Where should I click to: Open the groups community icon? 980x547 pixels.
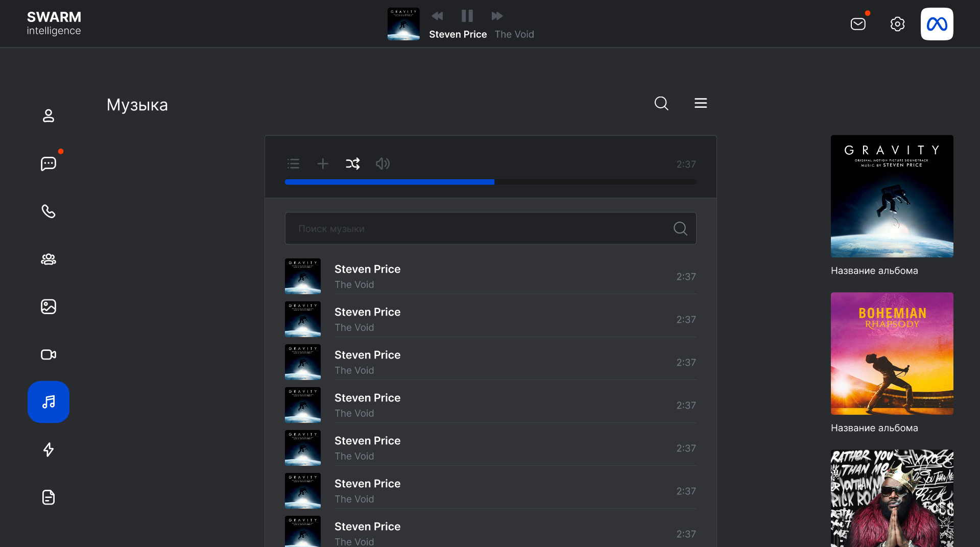tap(49, 259)
